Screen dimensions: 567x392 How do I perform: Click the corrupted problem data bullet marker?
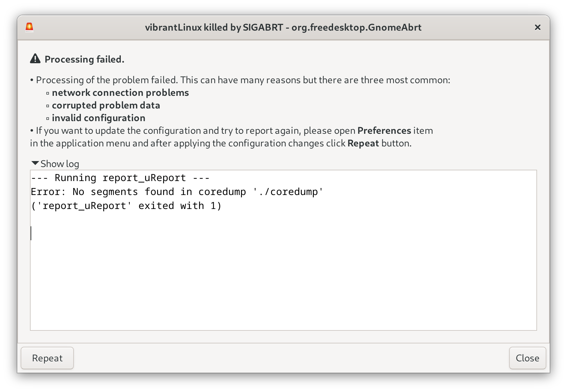48,105
